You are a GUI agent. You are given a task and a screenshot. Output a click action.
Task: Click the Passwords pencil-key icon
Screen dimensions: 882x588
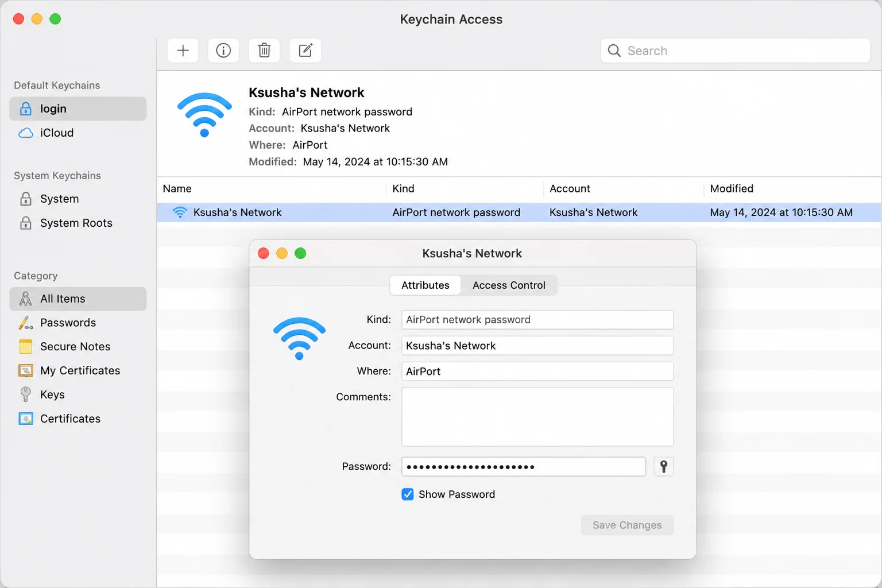click(x=25, y=323)
